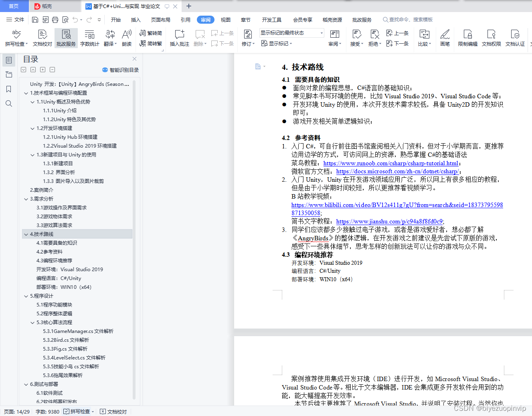532x416 pixels.
Task: Open the bookmark icon in left sidebar
Action: (x=9, y=89)
